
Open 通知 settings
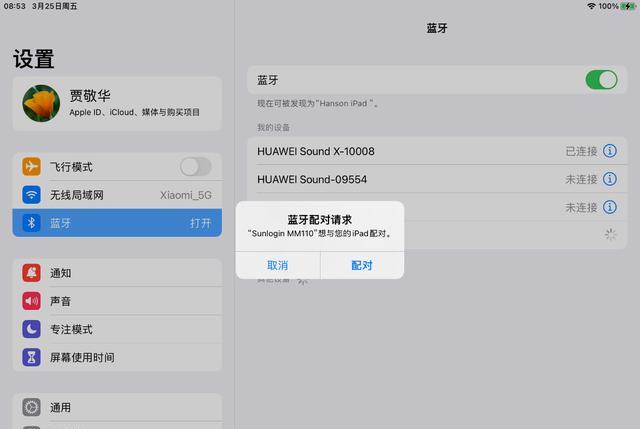point(117,273)
